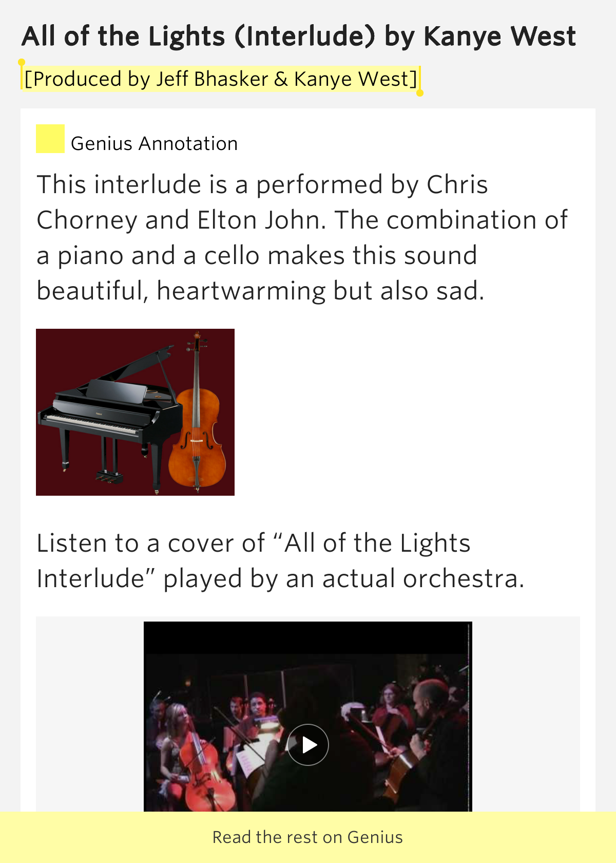Screen dimensions: 616x863
Task: Click the bottom-right yellow highlight handle dot
Action: (420, 93)
